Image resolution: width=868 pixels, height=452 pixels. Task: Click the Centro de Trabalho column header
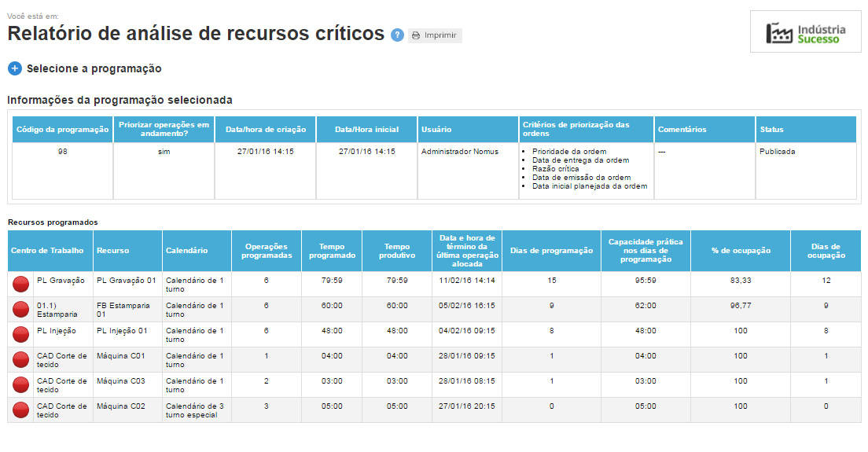[47, 251]
